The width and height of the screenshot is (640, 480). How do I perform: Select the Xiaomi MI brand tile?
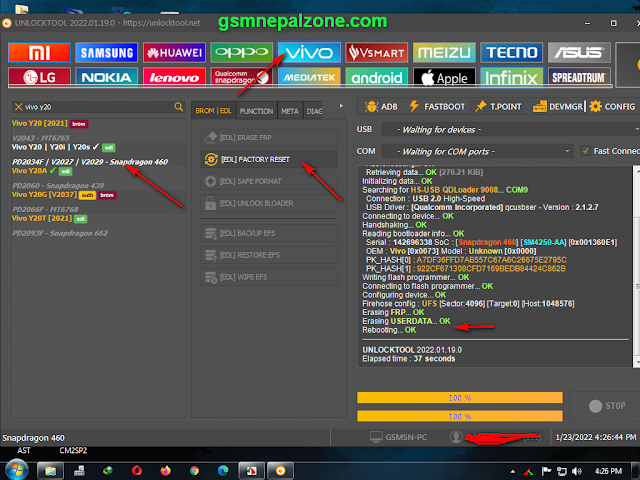[x=39, y=53]
